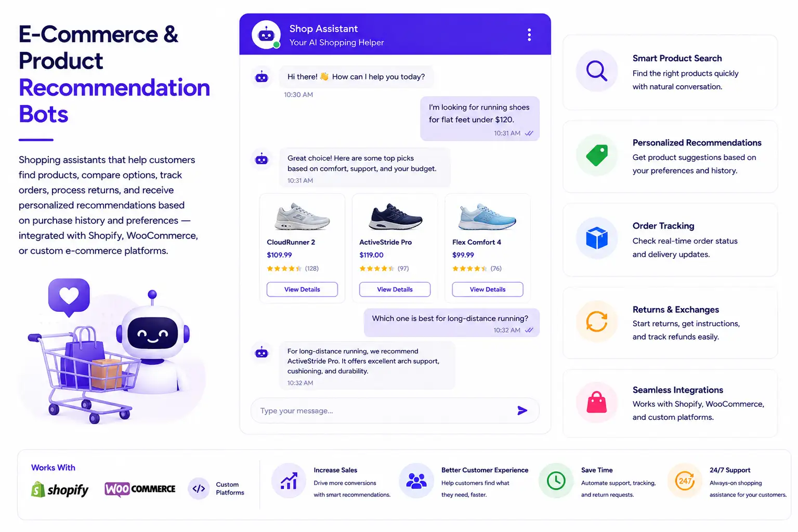
Task: Click the green tag Personalized Recommendations icon
Action: [x=597, y=155]
